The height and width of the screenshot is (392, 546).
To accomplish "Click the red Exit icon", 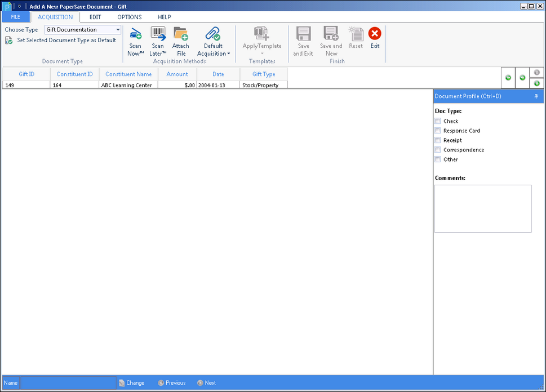I will click(x=375, y=33).
